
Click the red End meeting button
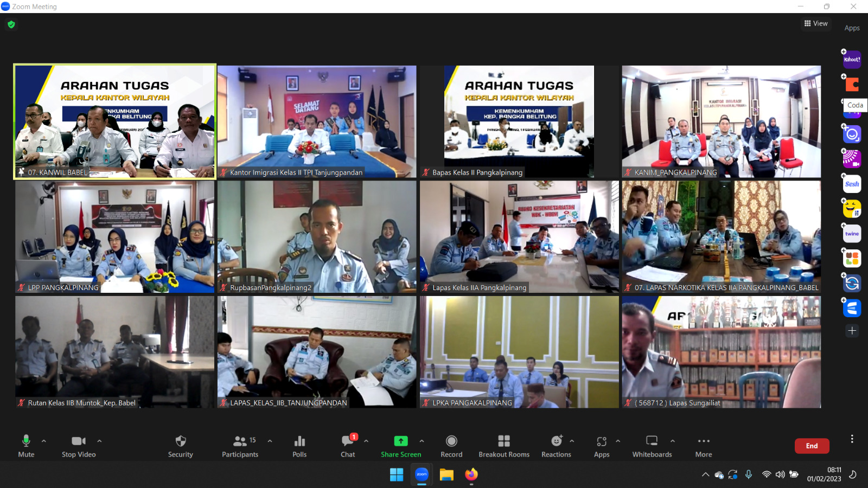click(812, 446)
